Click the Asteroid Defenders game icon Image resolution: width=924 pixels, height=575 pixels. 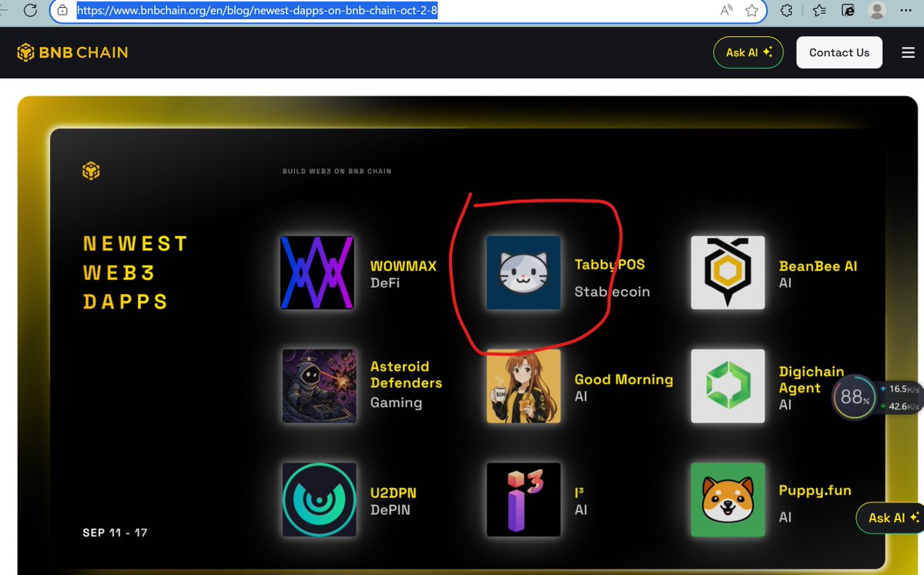coord(319,386)
